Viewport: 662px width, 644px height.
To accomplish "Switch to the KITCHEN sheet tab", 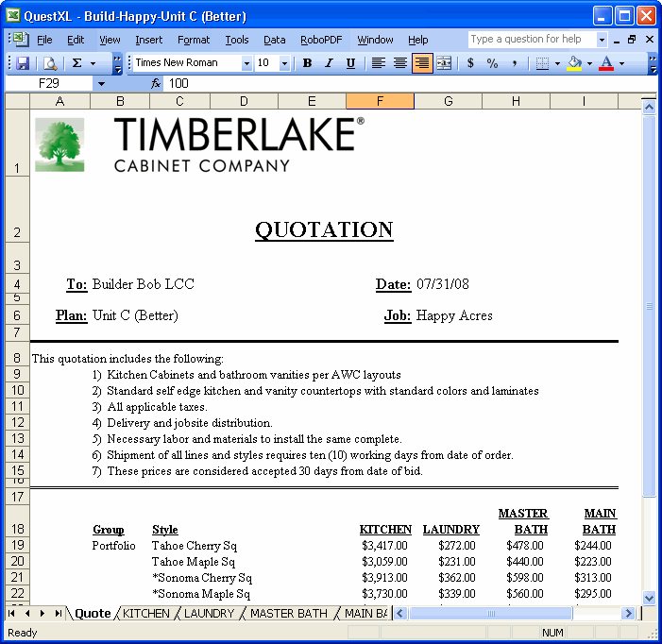I will [x=146, y=613].
